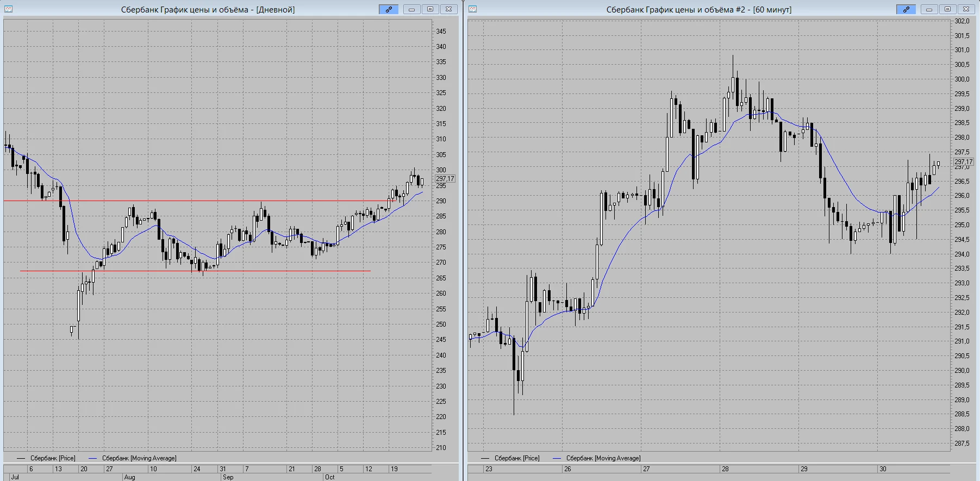Click the 345 price label on the daily chart scale
This screenshot has height=481, width=980.
[x=441, y=32]
